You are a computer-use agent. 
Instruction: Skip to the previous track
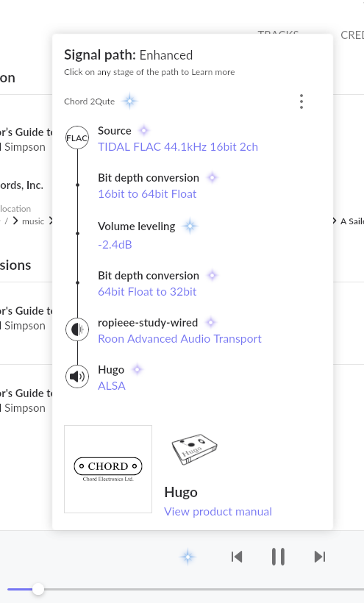237,557
